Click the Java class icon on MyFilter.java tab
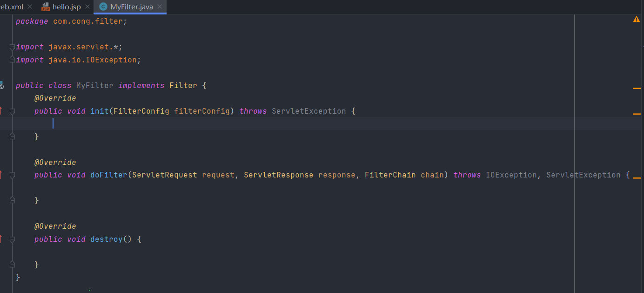 103,7
